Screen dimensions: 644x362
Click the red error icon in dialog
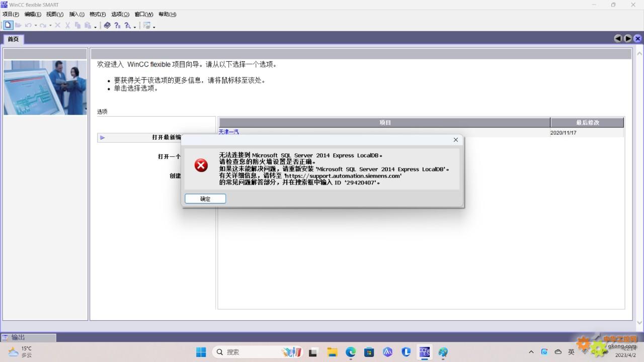[201, 165]
